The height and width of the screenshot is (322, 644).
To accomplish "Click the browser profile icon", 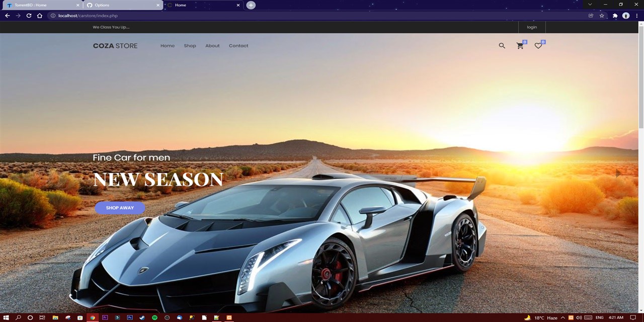I will coord(626,16).
